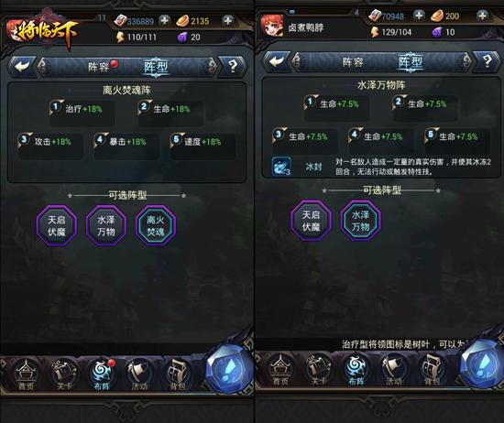Tap the back arrow in left panel

(22, 67)
